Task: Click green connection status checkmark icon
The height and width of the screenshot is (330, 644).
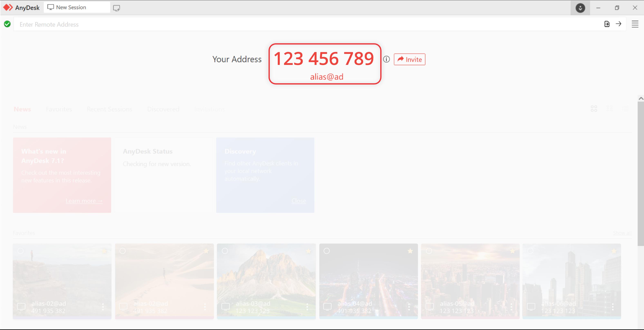Action: tap(7, 24)
